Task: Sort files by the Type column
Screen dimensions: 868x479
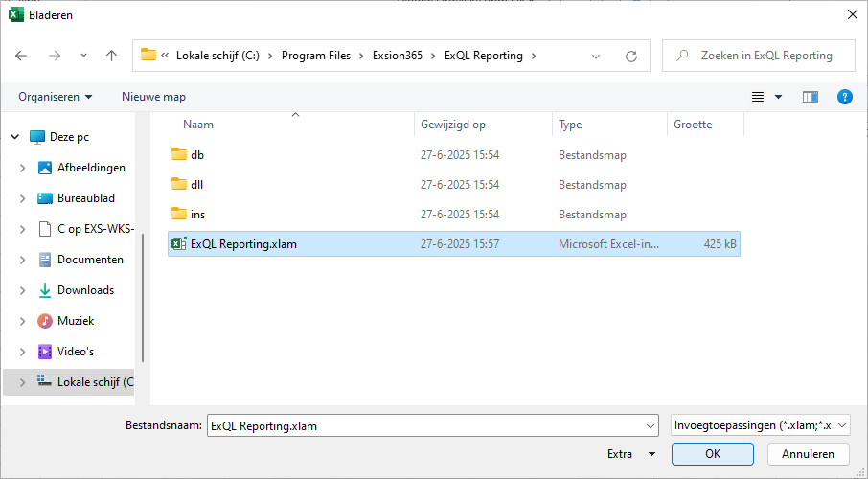Action: click(570, 125)
